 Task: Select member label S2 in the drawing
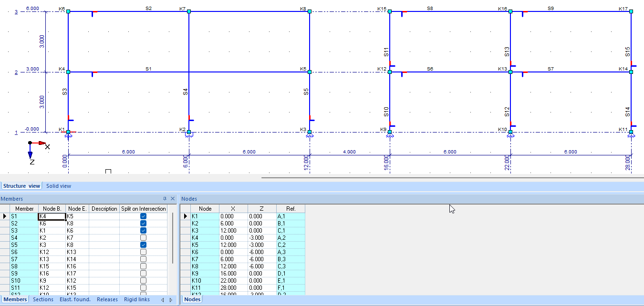[149, 8]
